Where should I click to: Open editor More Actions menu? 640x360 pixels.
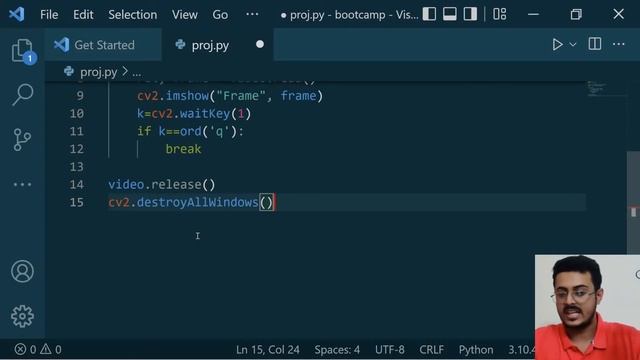click(x=619, y=44)
